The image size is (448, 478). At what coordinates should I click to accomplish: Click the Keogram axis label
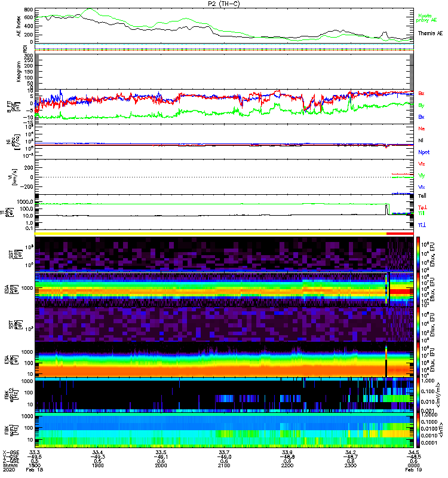coord(19,72)
